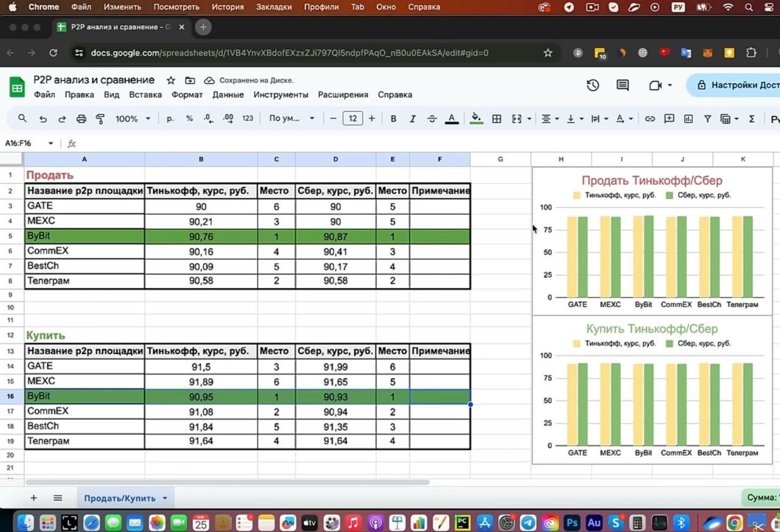Open the zoom 100% dropdown
780x532 pixels.
pos(132,119)
